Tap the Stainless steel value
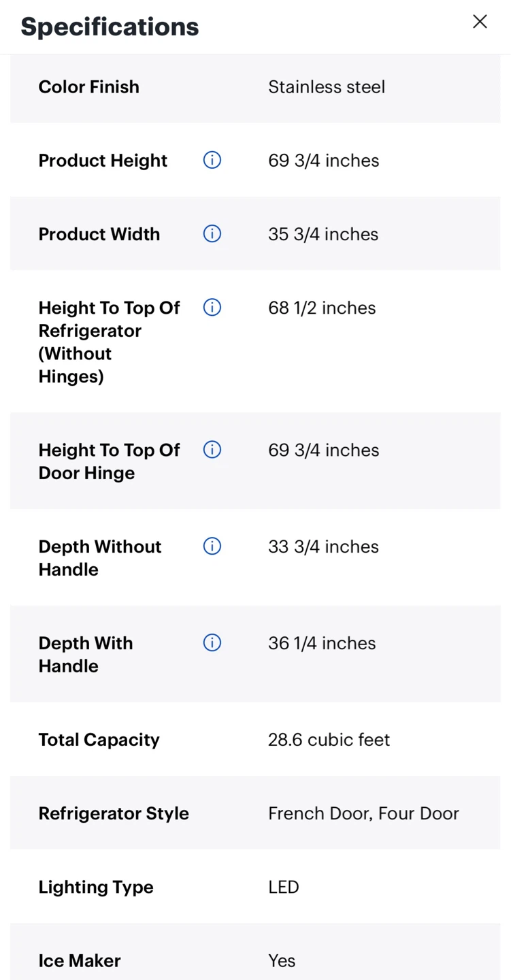 point(327,87)
